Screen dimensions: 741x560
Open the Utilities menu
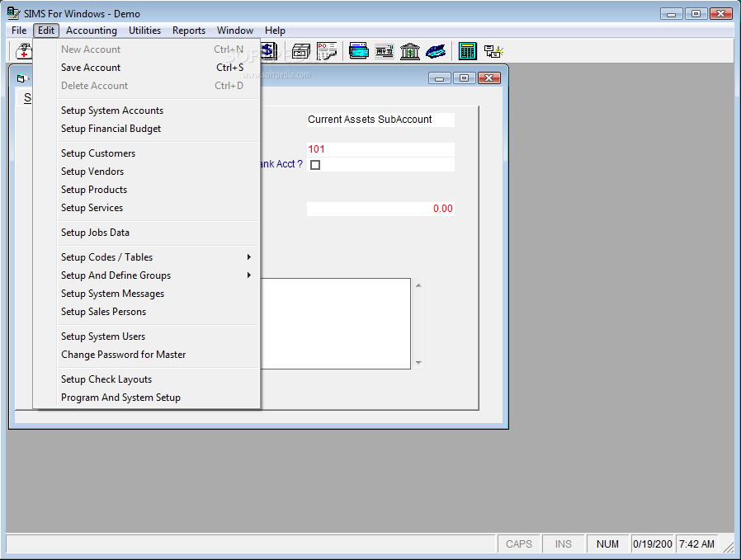144,31
